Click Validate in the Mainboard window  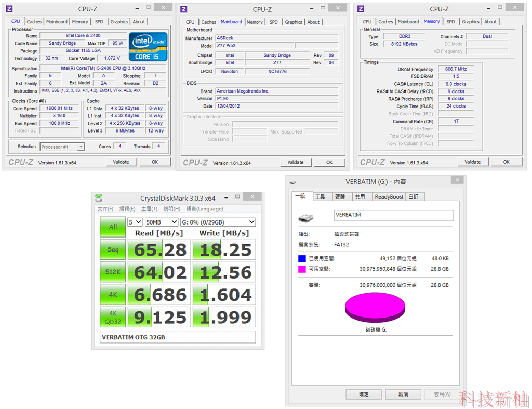[x=296, y=162]
